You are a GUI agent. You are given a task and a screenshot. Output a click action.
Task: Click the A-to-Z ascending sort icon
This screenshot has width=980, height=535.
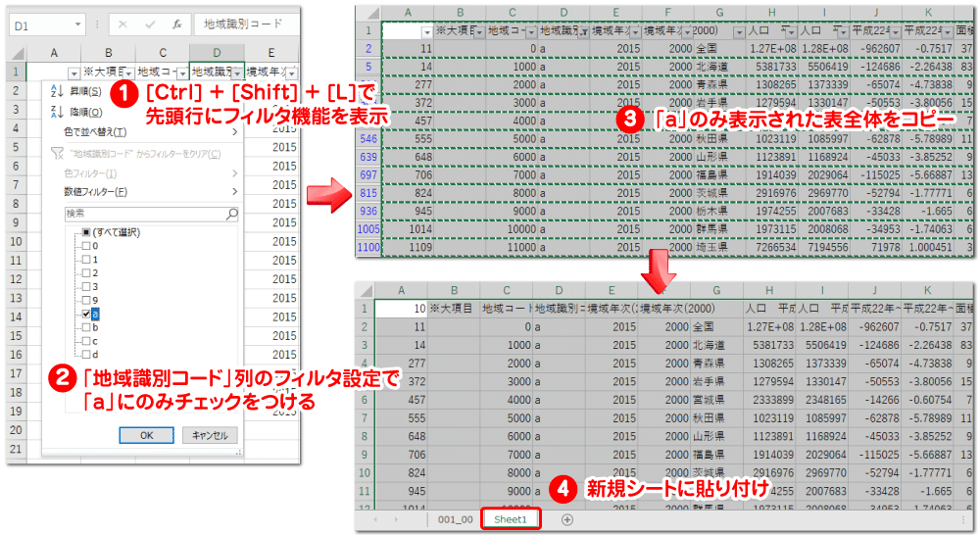pos(57,91)
